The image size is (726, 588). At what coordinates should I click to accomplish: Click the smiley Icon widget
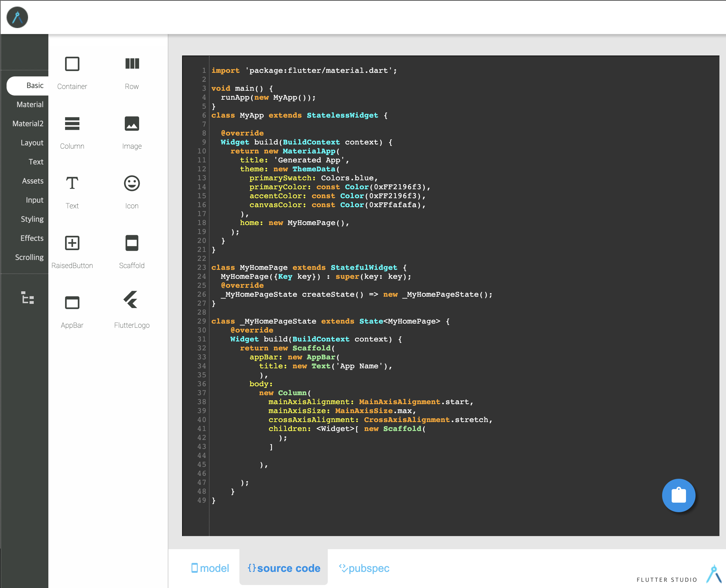coord(132,183)
